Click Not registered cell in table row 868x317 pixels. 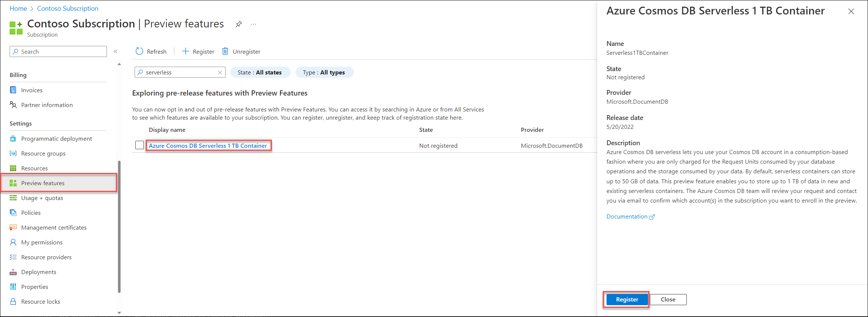click(x=438, y=146)
